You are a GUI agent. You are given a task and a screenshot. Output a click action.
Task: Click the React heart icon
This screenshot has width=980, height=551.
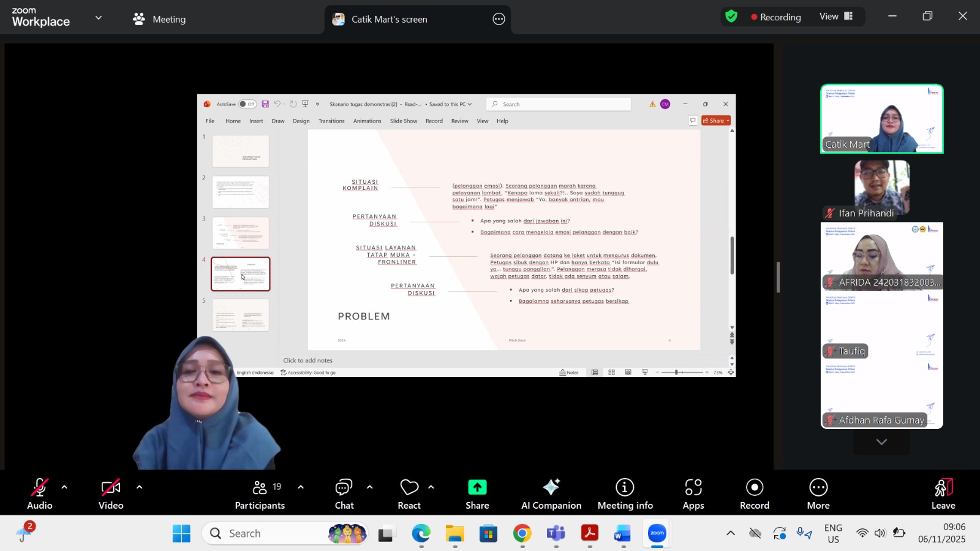(x=409, y=494)
